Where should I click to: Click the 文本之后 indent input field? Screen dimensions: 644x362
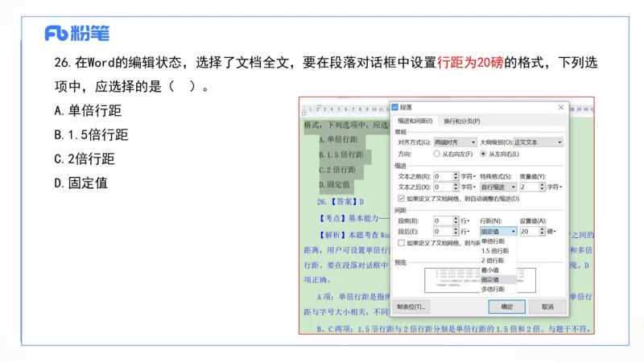click(x=444, y=187)
